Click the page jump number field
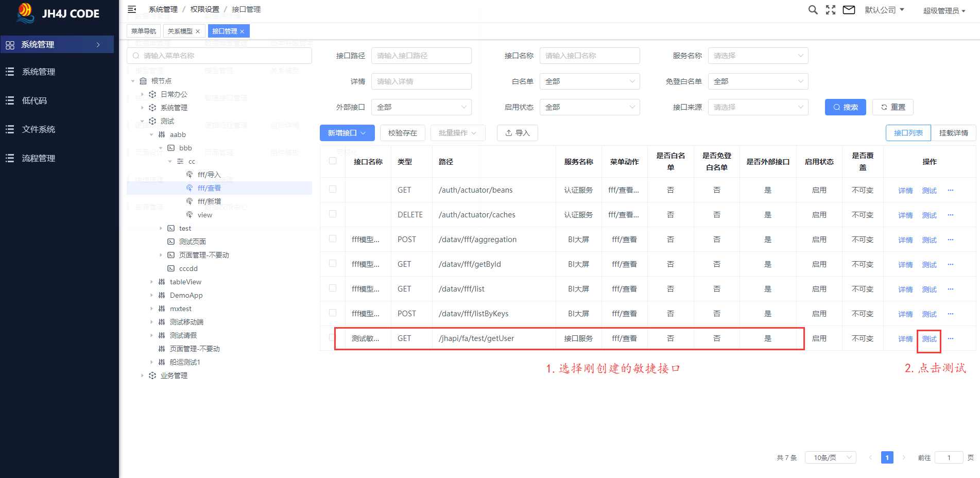Image resolution: width=980 pixels, height=478 pixels. (x=949, y=457)
